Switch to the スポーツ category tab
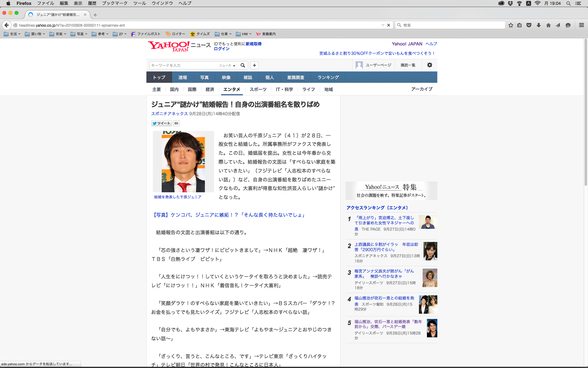The height and width of the screenshot is (368, 588). click(x=258, y=89)
